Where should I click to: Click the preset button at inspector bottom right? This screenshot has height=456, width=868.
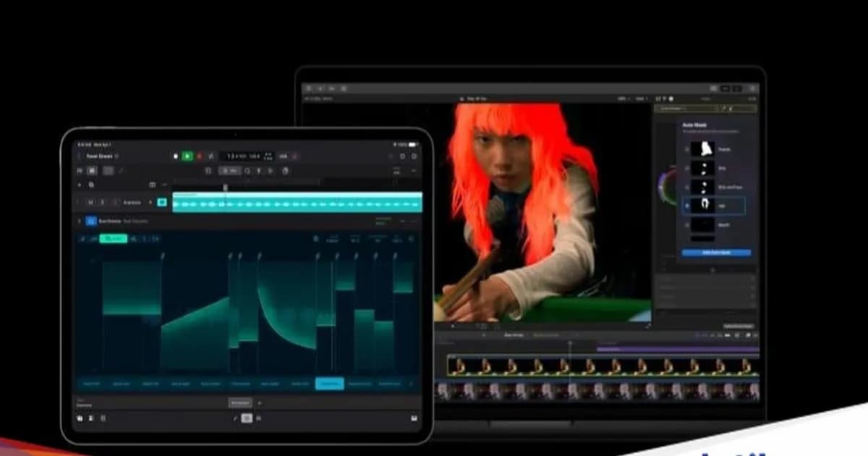coord(739,326)
